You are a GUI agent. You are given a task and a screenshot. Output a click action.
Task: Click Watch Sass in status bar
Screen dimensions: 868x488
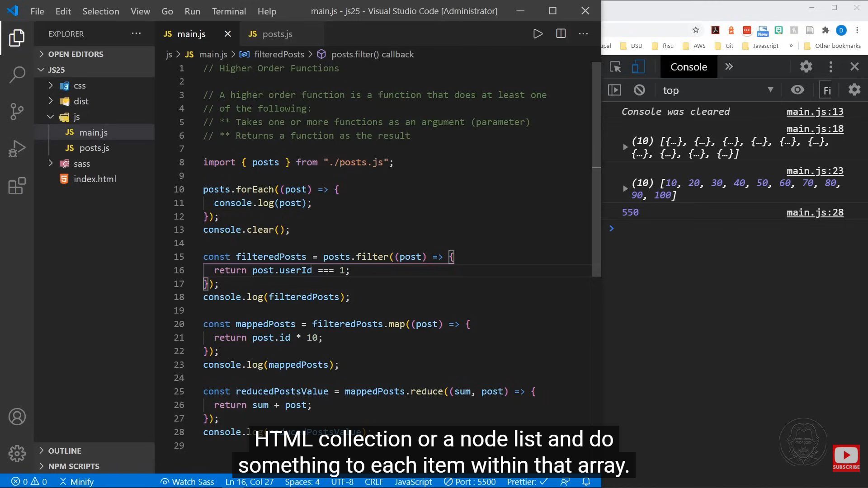[187, 482]
